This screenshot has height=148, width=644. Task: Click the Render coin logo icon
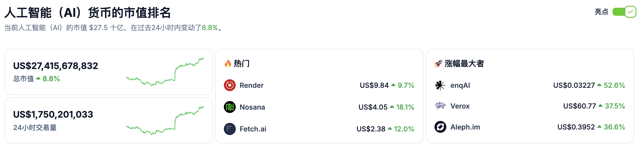click(x=230, y=85)
